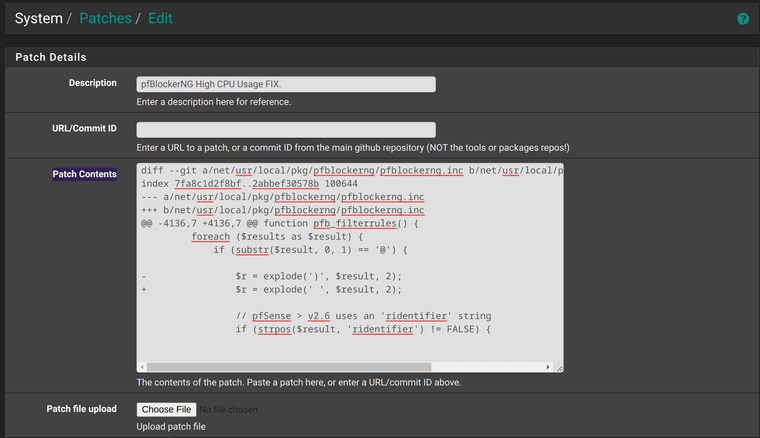Viewport: 760px width, 438px height.
Task: Click inside the Patch Contents textarea
Action: tap(350, 267)
